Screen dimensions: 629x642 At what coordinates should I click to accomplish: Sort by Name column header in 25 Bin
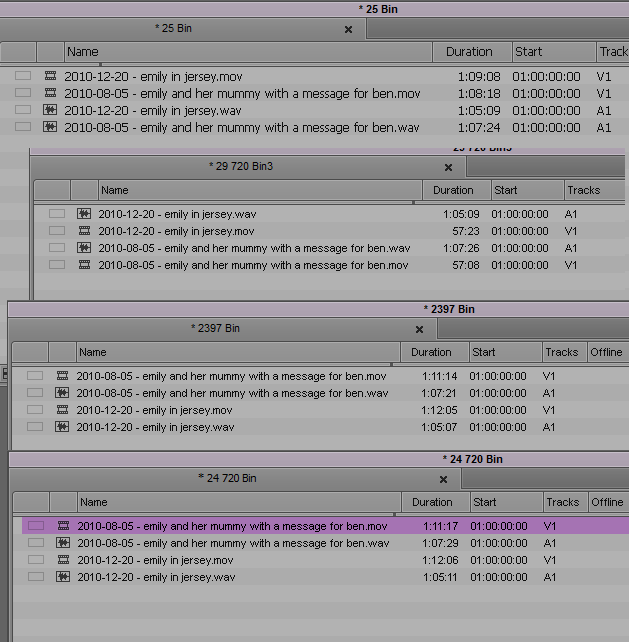coord(248,52)
